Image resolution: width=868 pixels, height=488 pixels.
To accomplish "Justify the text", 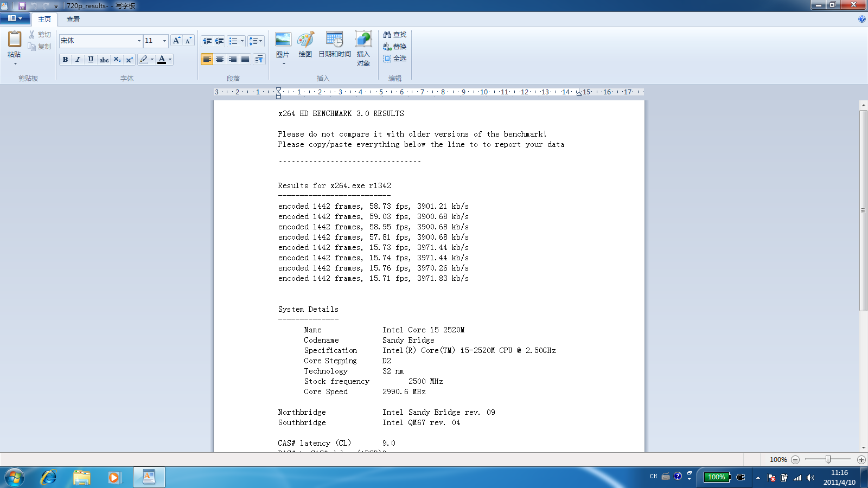I will (x=245, y=59).
